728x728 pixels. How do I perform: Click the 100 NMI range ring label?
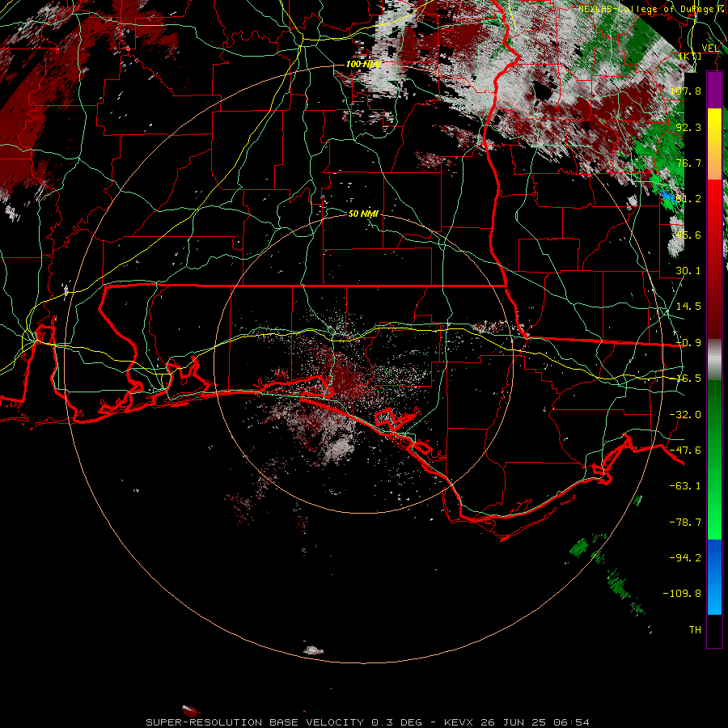click(x=363, y=64)
